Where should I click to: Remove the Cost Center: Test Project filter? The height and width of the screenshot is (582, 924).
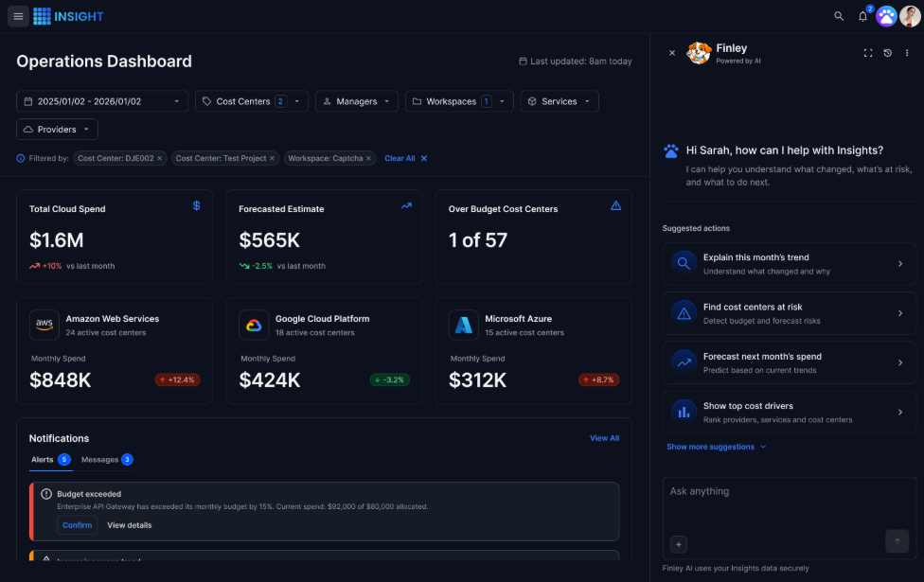point(272,158)
